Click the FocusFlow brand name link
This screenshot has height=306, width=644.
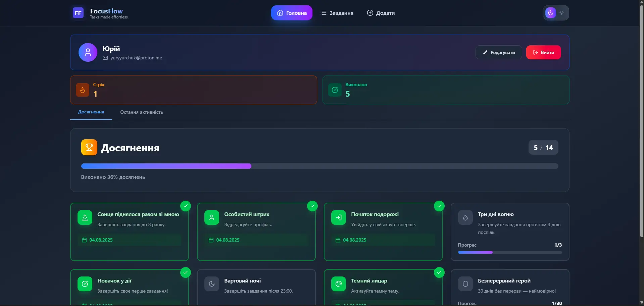pos(106,11)
